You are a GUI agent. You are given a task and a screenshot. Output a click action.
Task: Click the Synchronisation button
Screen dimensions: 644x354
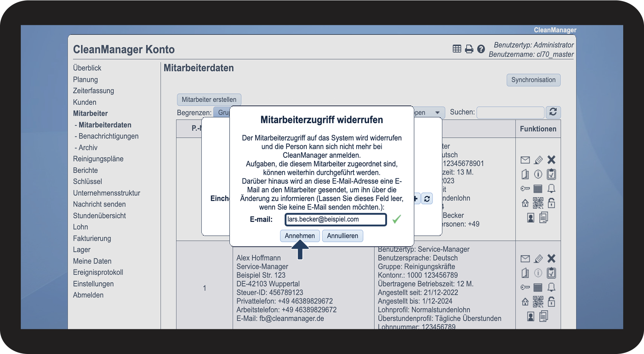pos(533,80)
